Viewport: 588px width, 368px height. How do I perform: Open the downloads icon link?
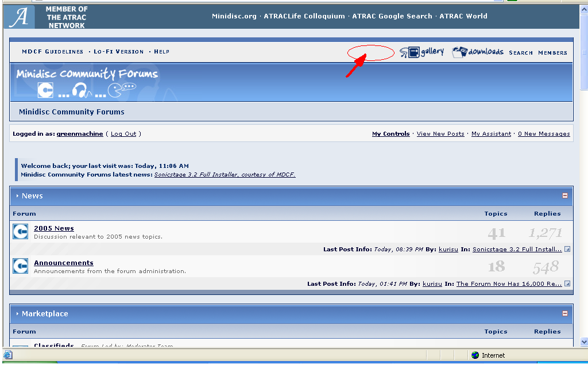[478, 52]
